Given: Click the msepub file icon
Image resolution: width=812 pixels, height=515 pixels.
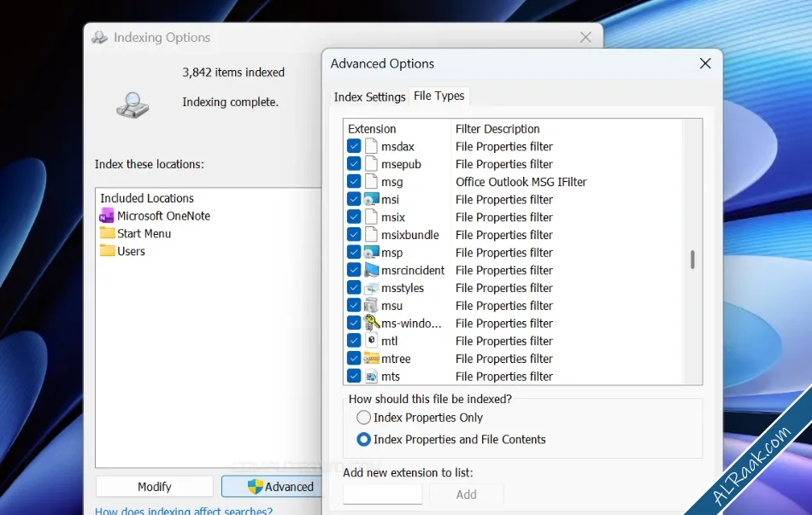Looking at the screenshot, I should [x=371, y=164].
